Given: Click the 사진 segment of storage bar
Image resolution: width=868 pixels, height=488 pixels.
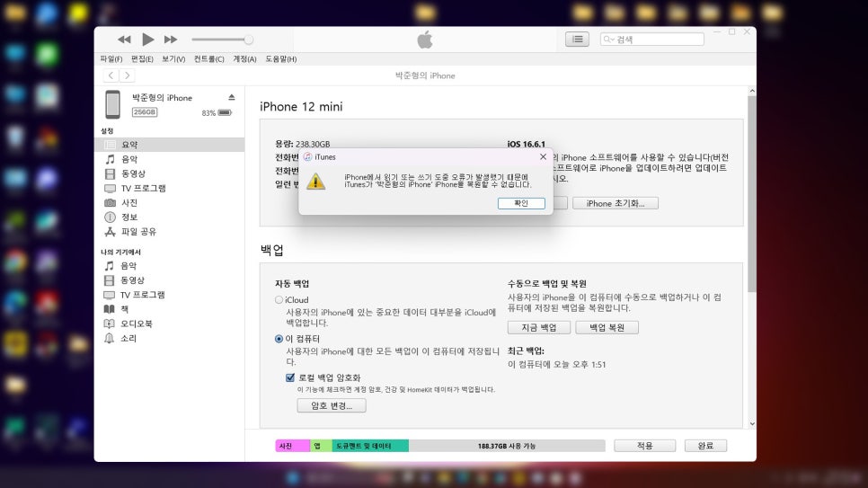Looking at the screenshot, I should pos(292,446).
